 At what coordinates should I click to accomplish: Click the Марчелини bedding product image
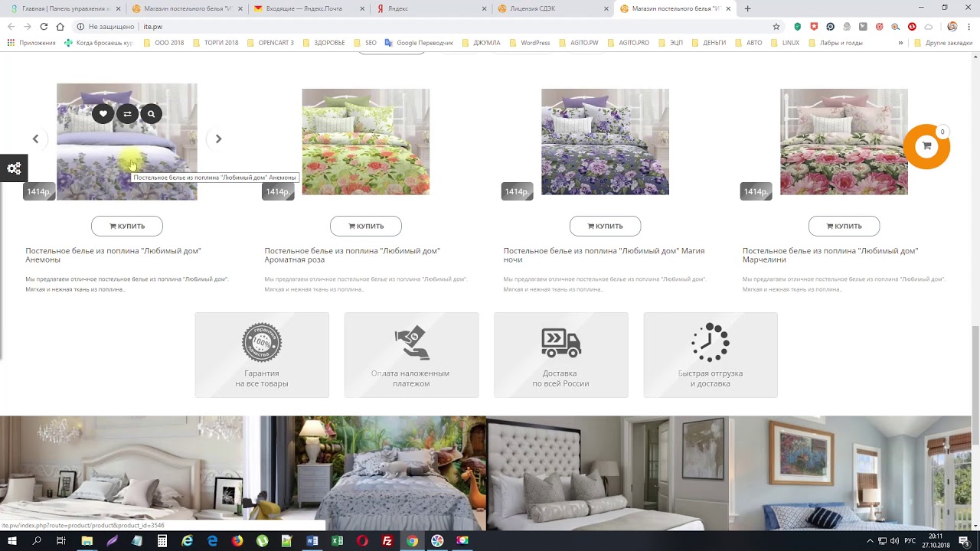844,142
